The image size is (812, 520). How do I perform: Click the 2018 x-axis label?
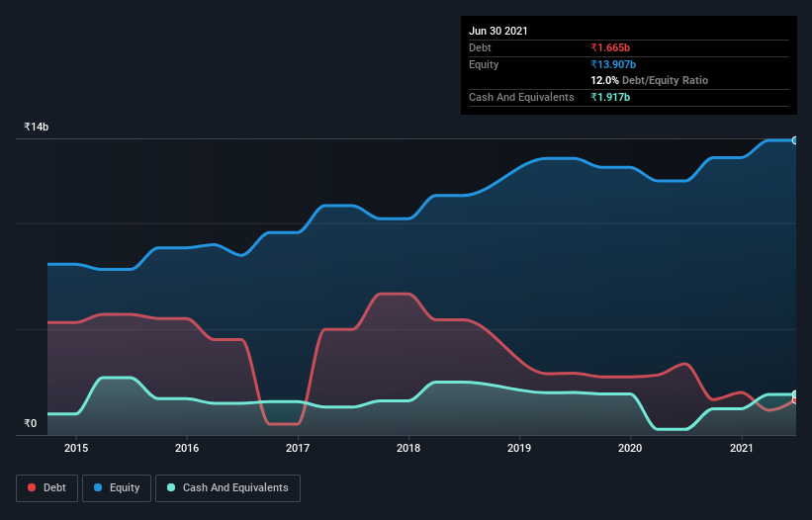[x=408, y=448]
